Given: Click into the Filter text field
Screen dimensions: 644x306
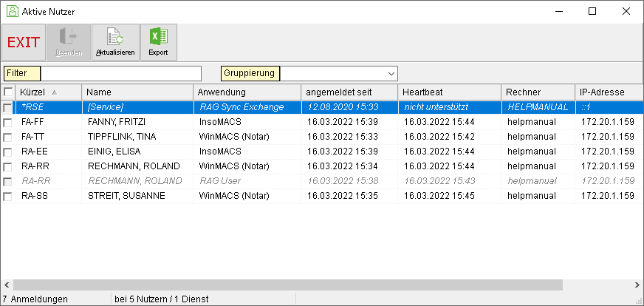Looking at the screenshot, I should (x=121, y=74).
